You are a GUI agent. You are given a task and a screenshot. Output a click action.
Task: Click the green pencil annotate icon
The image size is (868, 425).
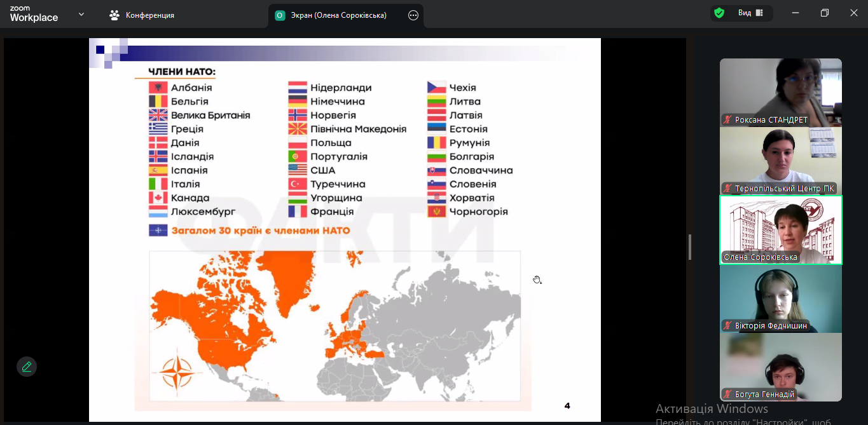click(27, 367)
